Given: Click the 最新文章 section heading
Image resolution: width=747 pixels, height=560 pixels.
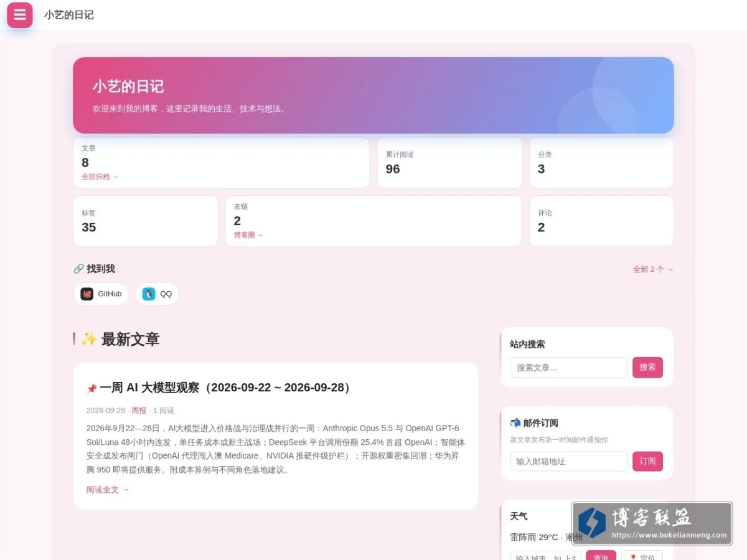Looking at the screenshot, I should [x=130, y=339].
